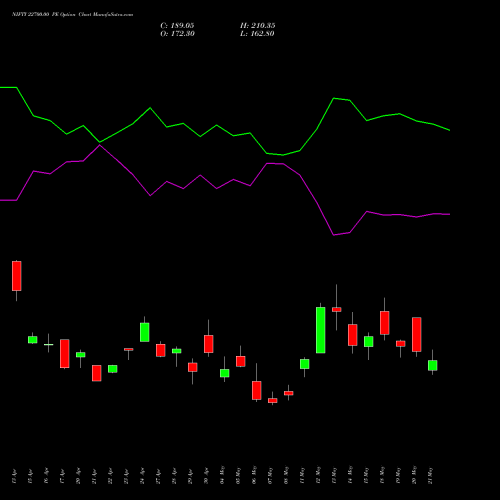Screen dimensions: 500x500
Task: Select the high value H: 210.35
Action: coord(258,26)
